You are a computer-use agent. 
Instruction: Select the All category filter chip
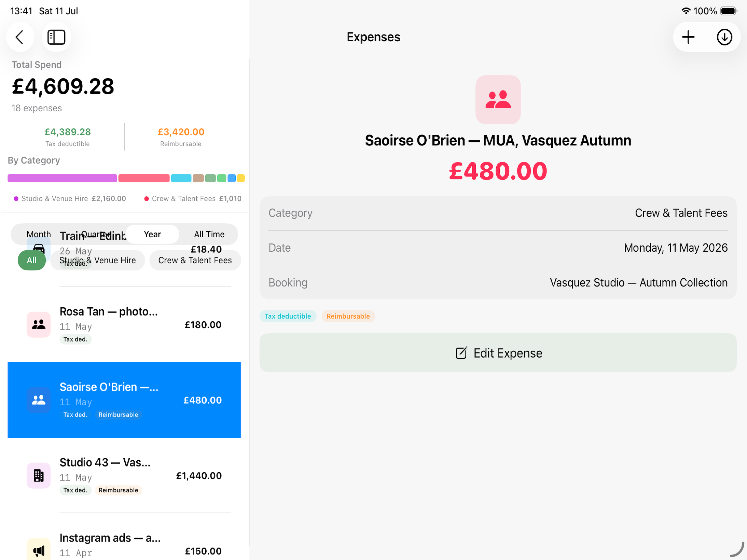coord(32,260)
